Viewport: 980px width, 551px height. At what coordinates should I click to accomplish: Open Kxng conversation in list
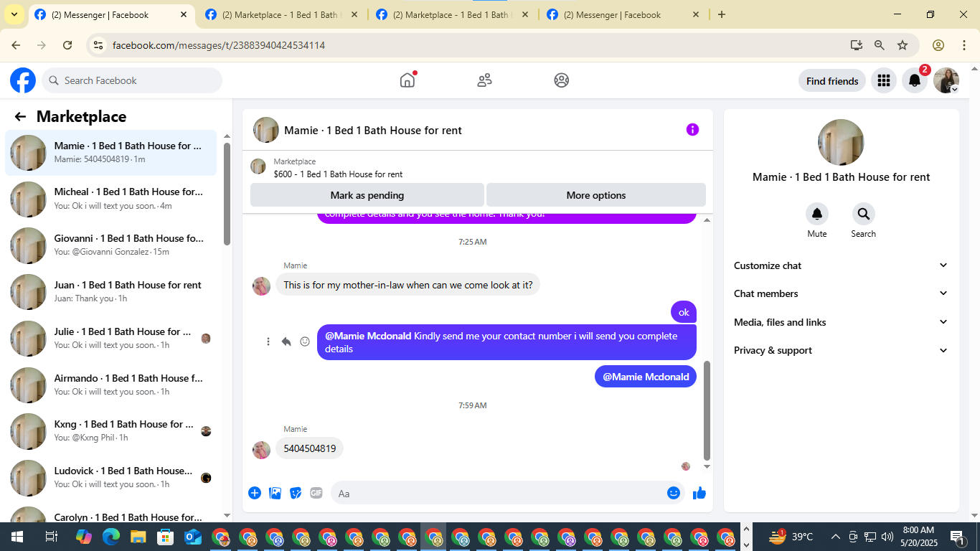[111, 431]
